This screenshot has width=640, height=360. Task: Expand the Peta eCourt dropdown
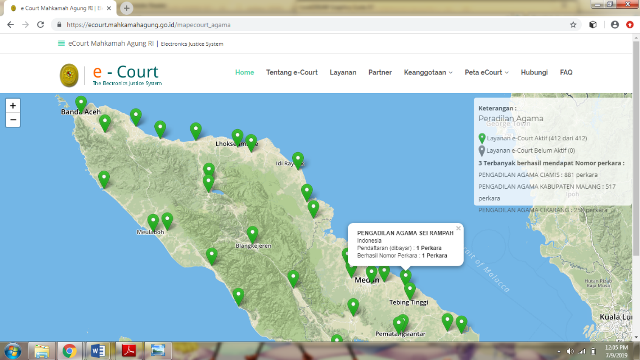click(487, 72)
